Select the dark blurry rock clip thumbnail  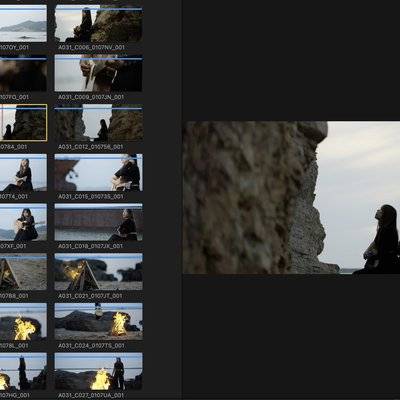(x=23, y=73)
